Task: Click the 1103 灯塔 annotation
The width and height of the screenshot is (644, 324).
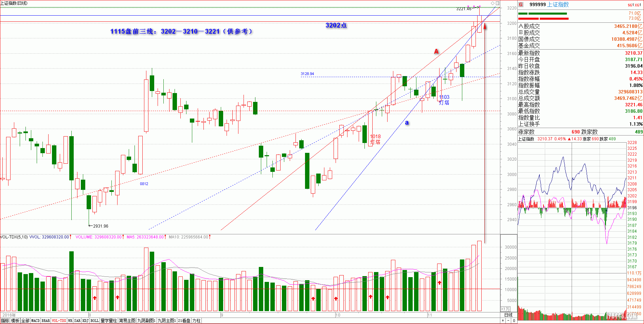Action: 444,100
